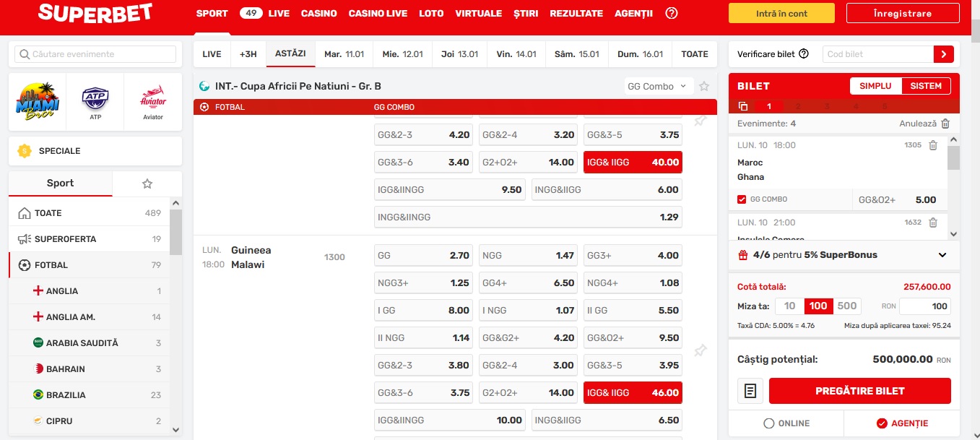Click the Căutare evenimente search field

[x=95, y=54]
